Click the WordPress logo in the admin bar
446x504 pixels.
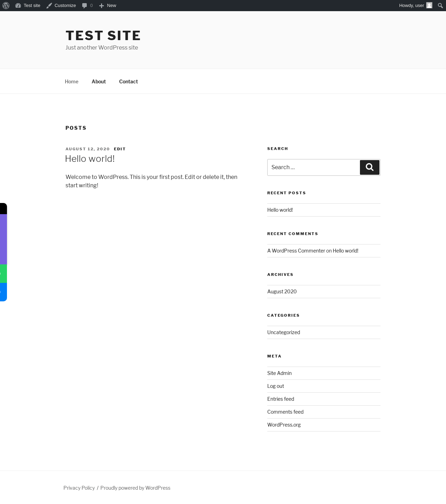pyautogui.click(x=6, y=6)
